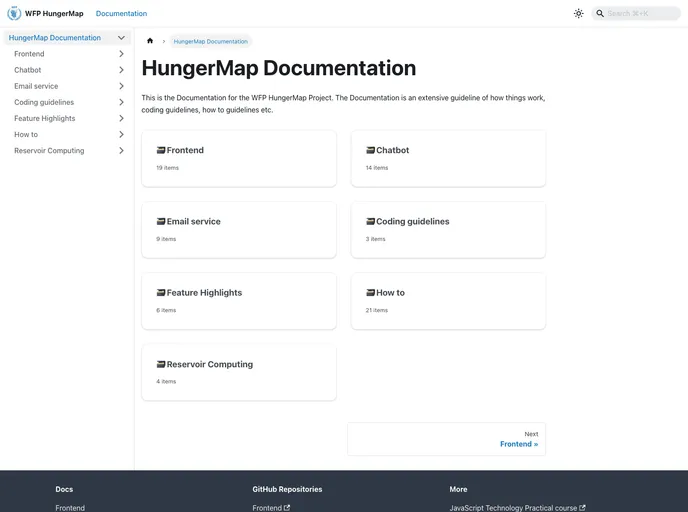Open JavaScript Technology Practical course link
Screen dimensions: 688x512
(x=513, y=508)
